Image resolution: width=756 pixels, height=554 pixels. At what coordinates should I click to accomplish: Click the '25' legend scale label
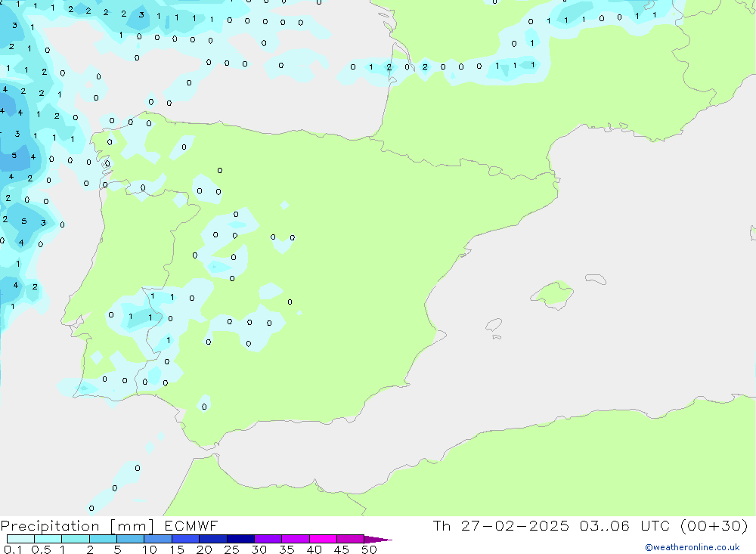232,549
